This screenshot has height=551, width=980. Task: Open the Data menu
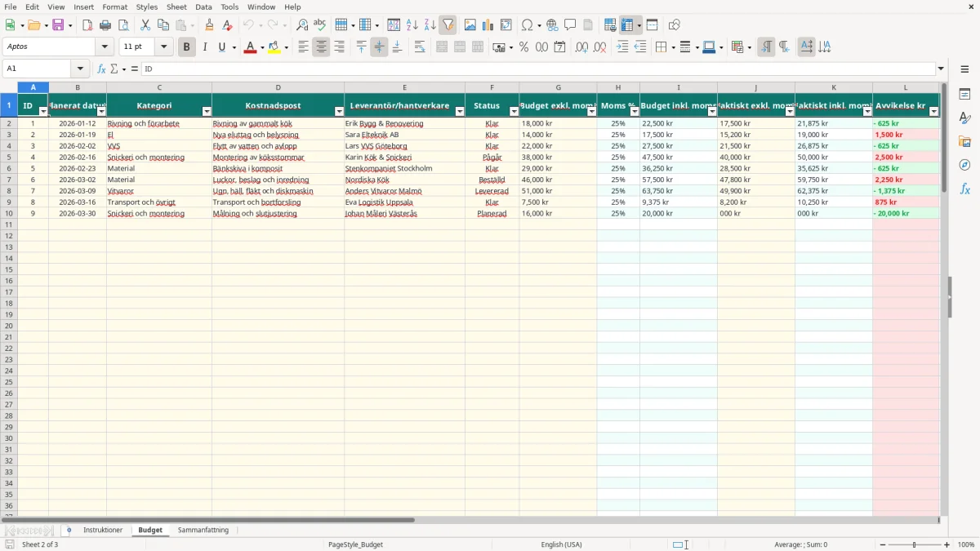203,7
